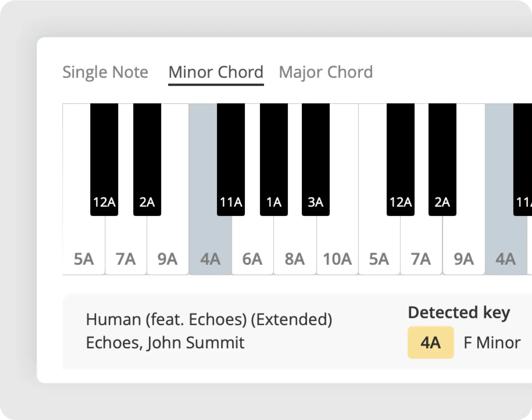Tap the white key labeled 10A
The height and width of the screenshot is (420, 532).
coord(337,250)
